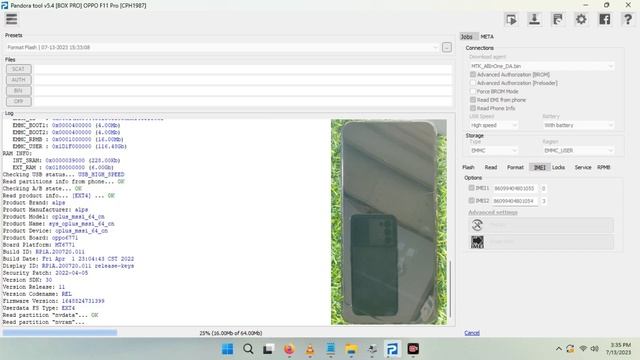Click the run/play job toolbar icon
This screenshot has width=640, height=360.
[x=511, y=19]
